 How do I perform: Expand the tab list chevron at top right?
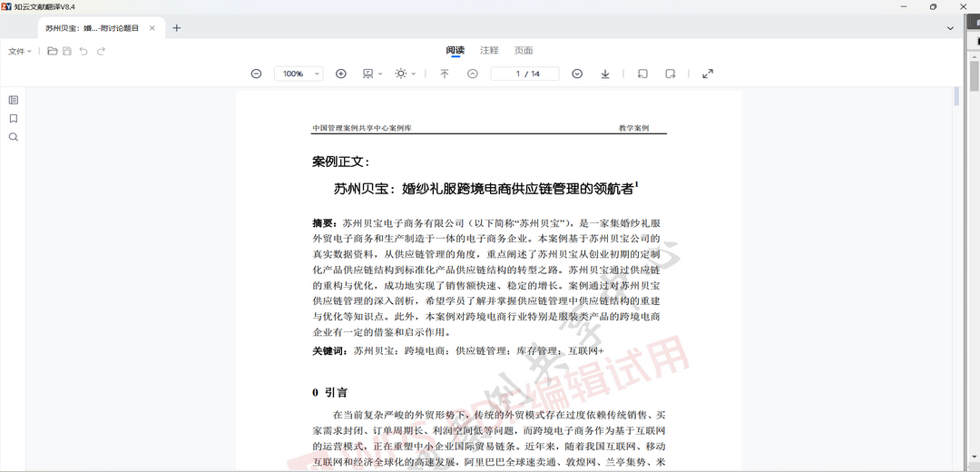tap(950, 28)
